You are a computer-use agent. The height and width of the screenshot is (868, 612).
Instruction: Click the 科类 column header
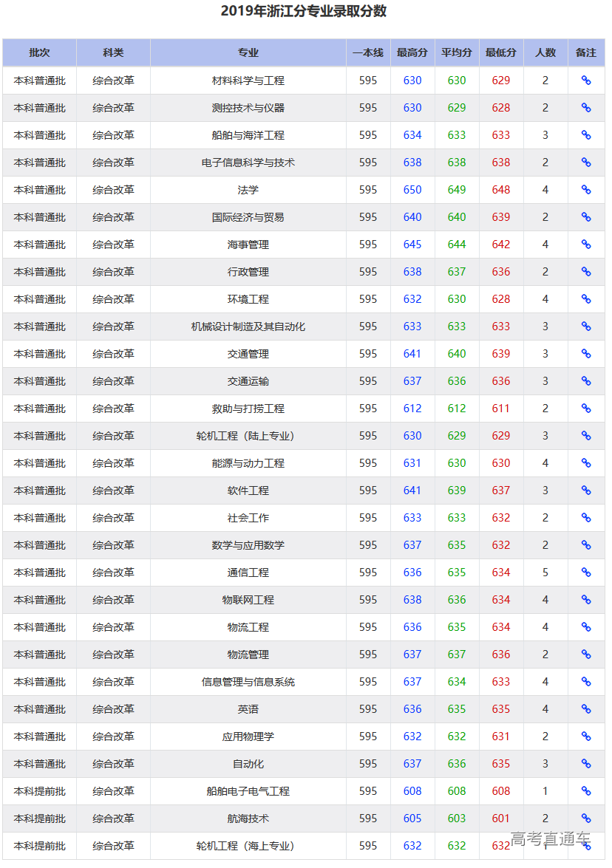tap(113, 52)
